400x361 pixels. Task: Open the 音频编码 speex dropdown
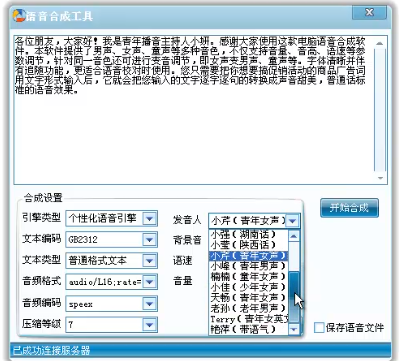(149, 303)
